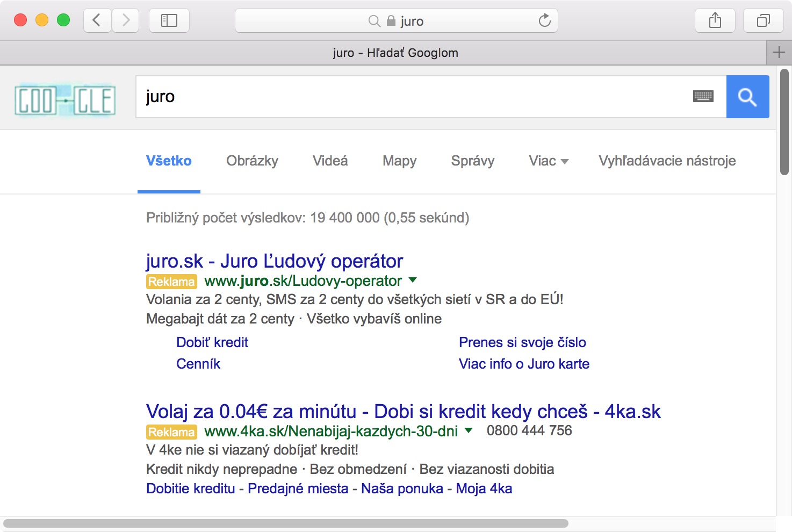Open Viac info o Juro karte link
This screenshot has width=792, height=532.
pyautogui.click(x=524, y=364)
